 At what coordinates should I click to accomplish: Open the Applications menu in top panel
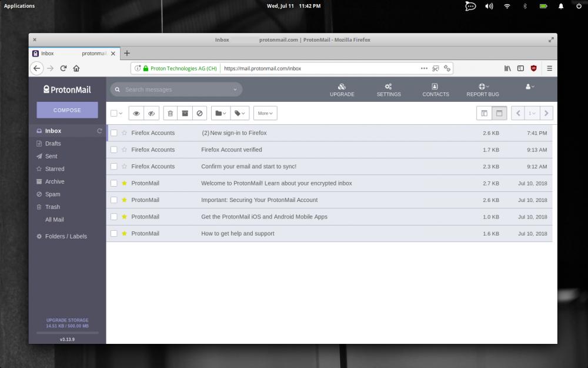pos(19,6)
